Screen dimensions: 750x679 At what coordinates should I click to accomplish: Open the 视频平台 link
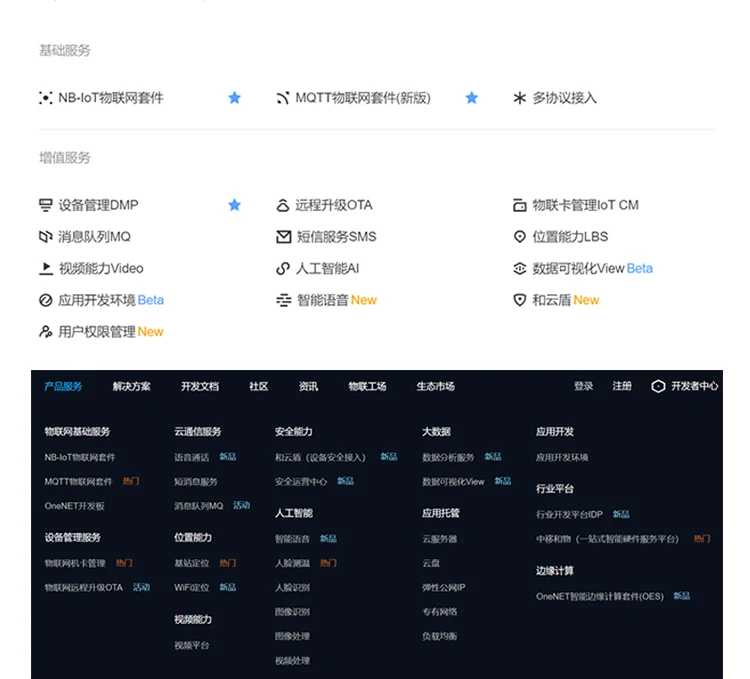click(192, 646)
